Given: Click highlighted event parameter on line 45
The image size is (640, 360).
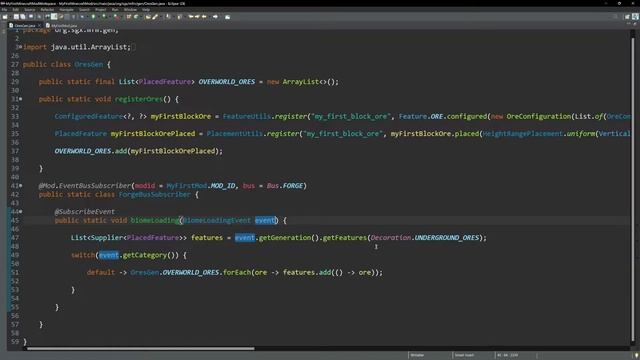Looking at the screenshot, I should [265, 220].
